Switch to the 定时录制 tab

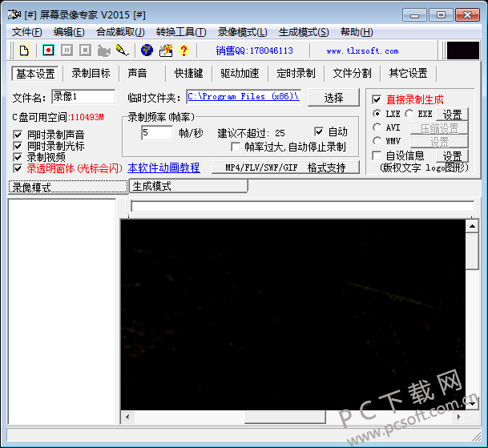point(296,74)
